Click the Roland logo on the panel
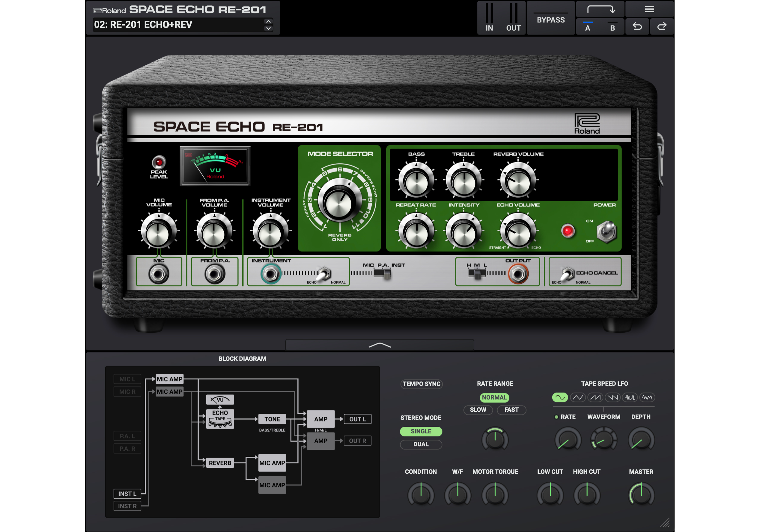The width and height of the screenshot is (760, 532). 587,124
